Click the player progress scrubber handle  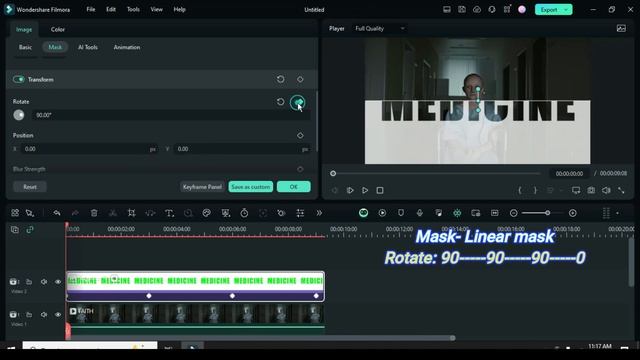point(333,173)
